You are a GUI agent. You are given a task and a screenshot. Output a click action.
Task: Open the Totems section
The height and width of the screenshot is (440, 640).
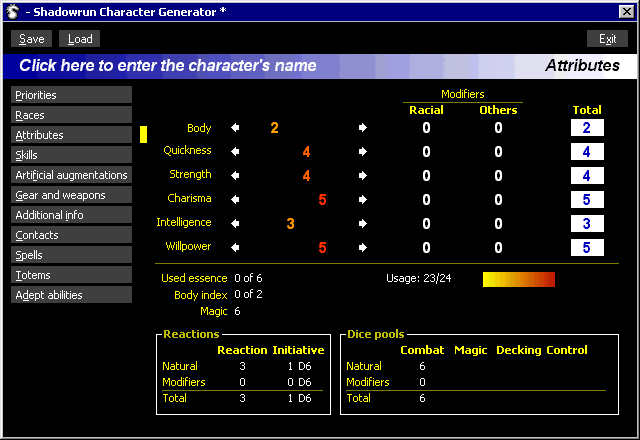[71, 275]
